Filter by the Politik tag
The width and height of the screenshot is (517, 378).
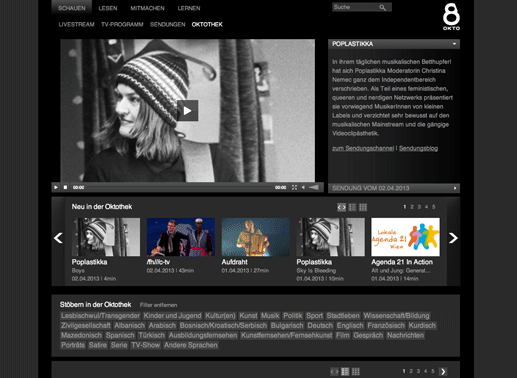(x=293, y=316)
